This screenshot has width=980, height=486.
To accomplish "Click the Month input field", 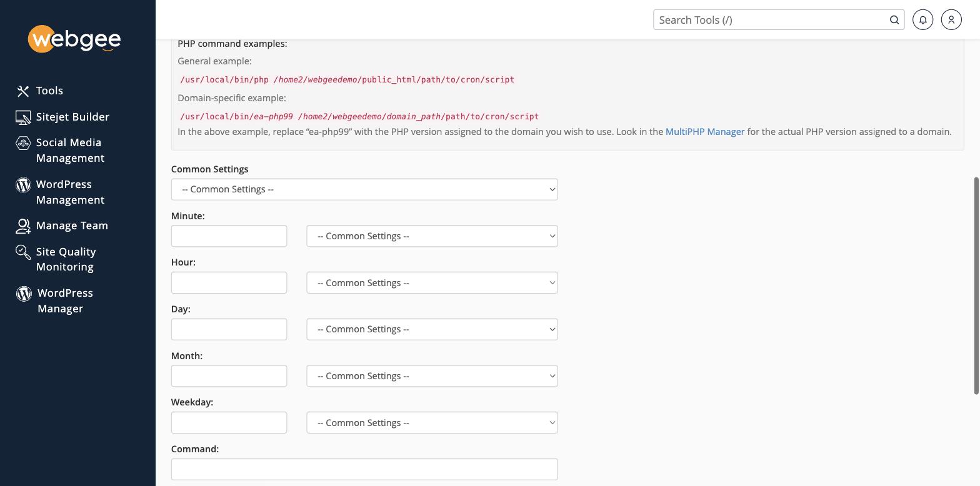I will (229, 376).
